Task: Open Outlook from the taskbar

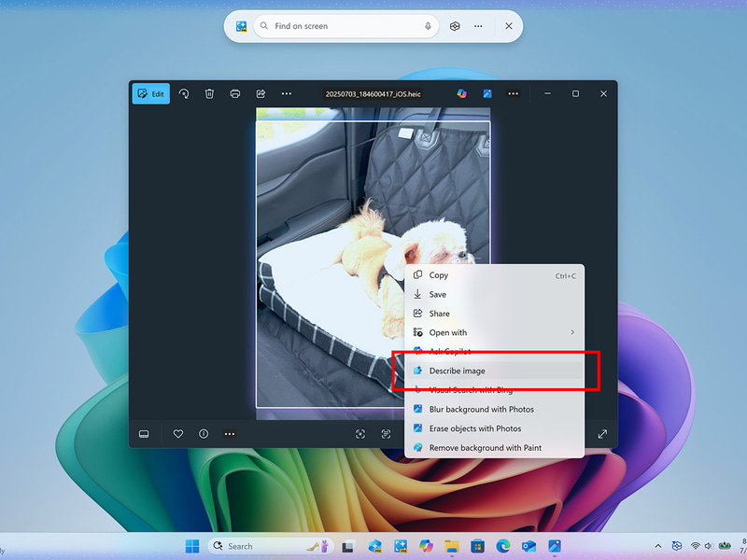Action: 529,546
